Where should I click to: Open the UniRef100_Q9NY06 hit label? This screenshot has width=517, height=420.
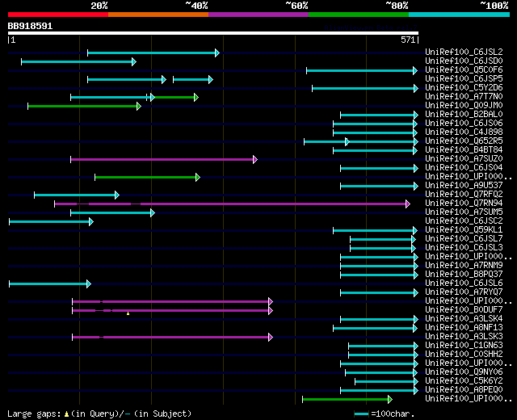pos(464,372)
